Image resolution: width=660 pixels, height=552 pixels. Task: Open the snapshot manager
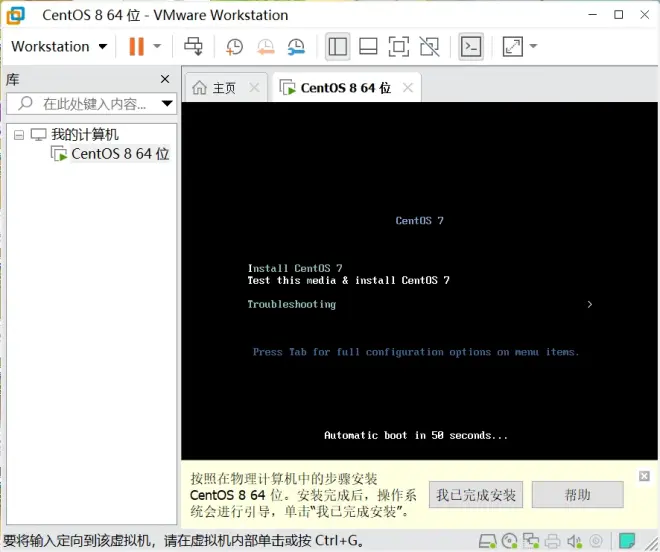tap(296, 46)
